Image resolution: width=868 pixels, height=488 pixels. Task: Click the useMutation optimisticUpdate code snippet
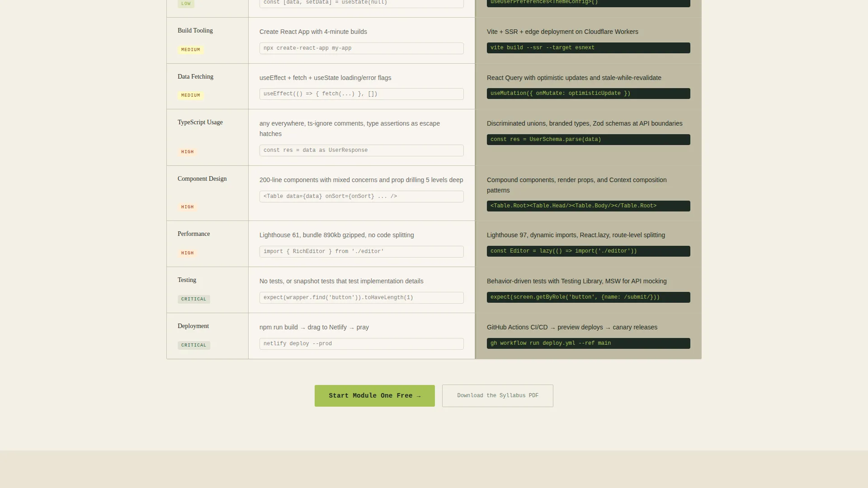click(588, 94)
